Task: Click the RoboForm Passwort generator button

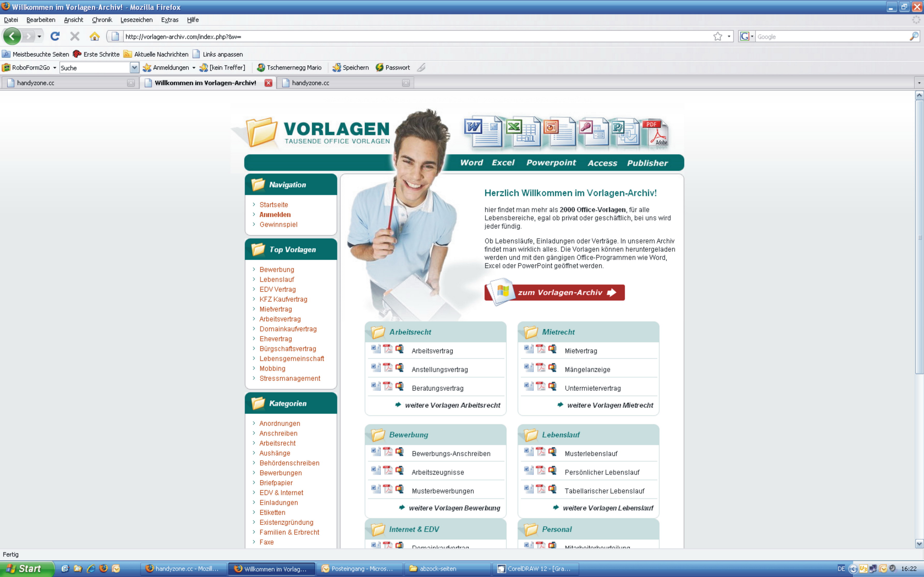Action: 393,68
